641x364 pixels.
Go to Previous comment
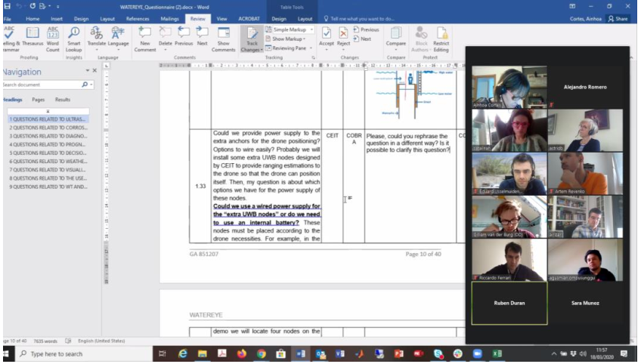184,36
